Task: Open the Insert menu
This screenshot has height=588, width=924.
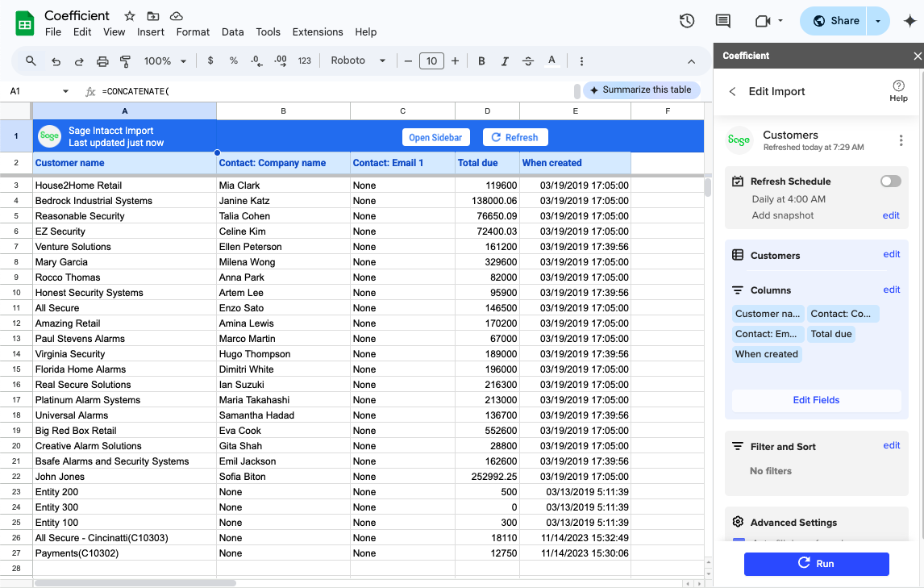Action: coord(150,31)
